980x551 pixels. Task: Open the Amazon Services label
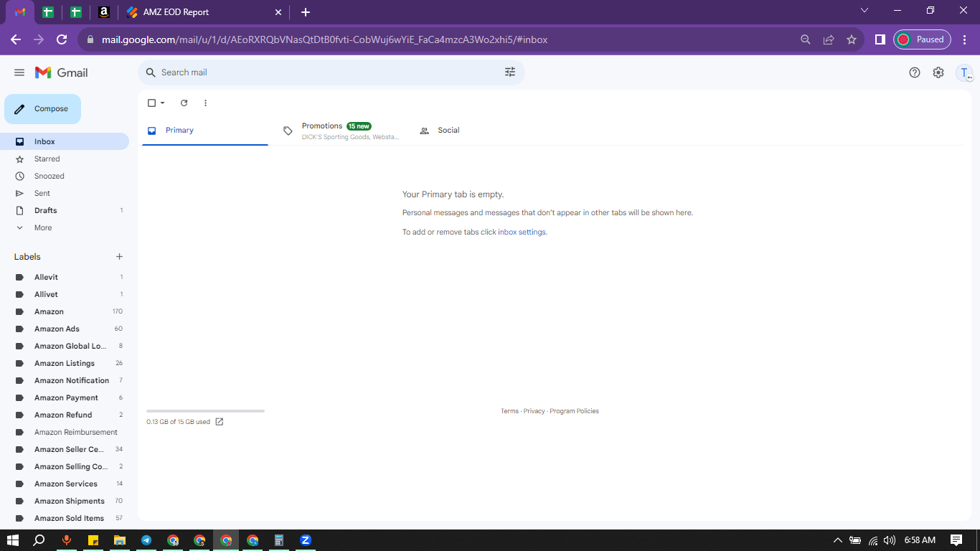pos(65,484)
